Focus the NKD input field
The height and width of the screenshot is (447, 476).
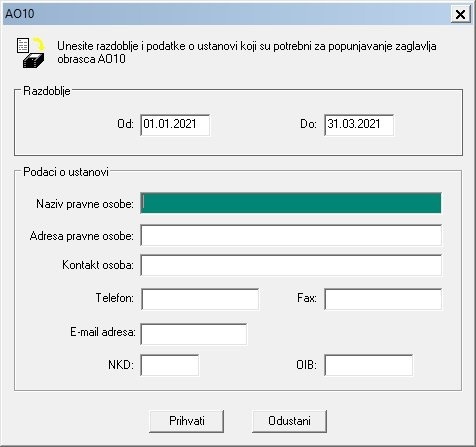coord(170,365)
